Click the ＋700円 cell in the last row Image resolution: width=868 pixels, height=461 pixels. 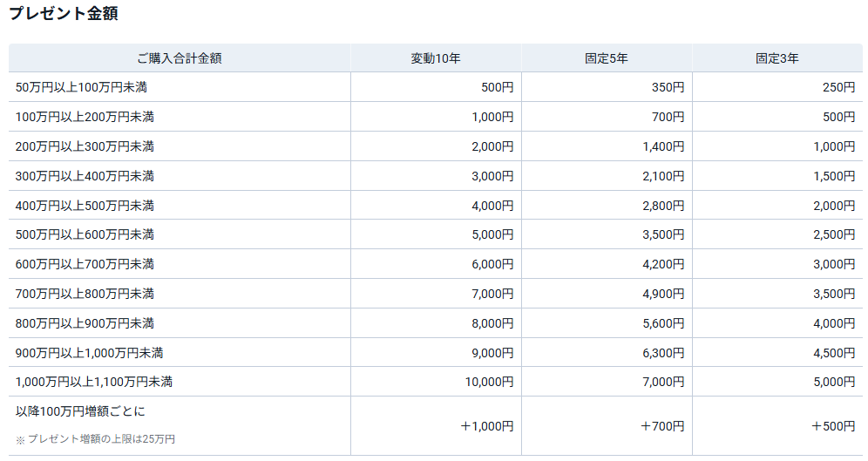661,426
